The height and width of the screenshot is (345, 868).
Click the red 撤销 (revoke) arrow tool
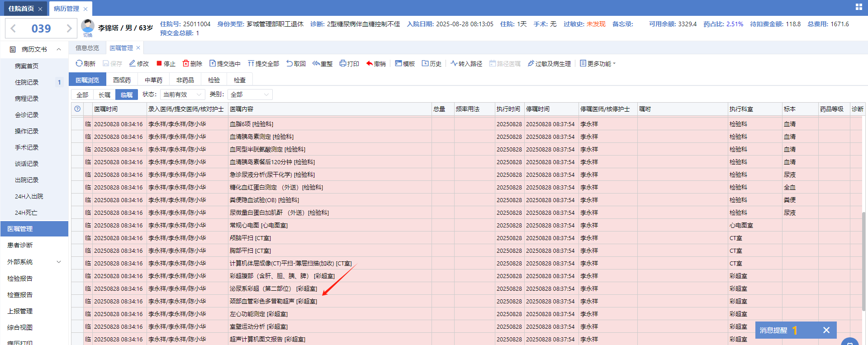(376, 64)
